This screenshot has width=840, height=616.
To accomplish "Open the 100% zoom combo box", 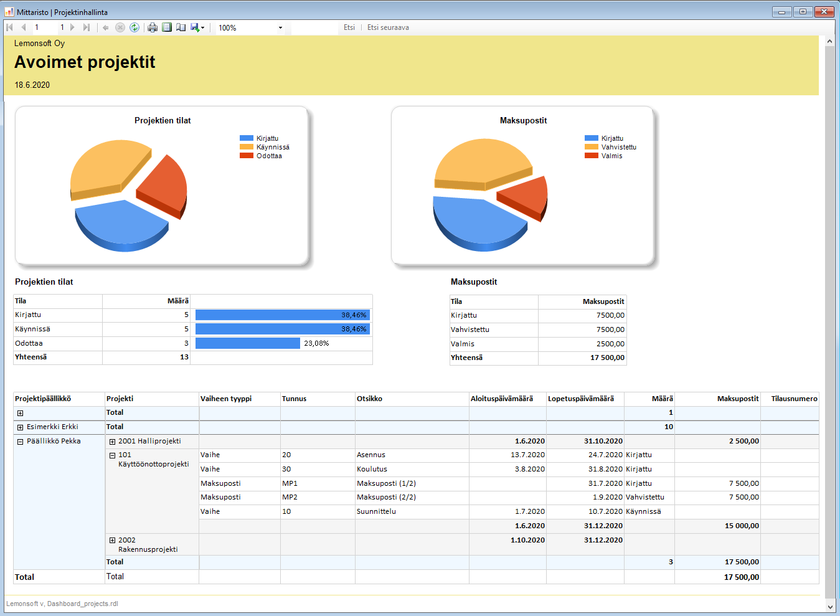I will pos(250,27).
